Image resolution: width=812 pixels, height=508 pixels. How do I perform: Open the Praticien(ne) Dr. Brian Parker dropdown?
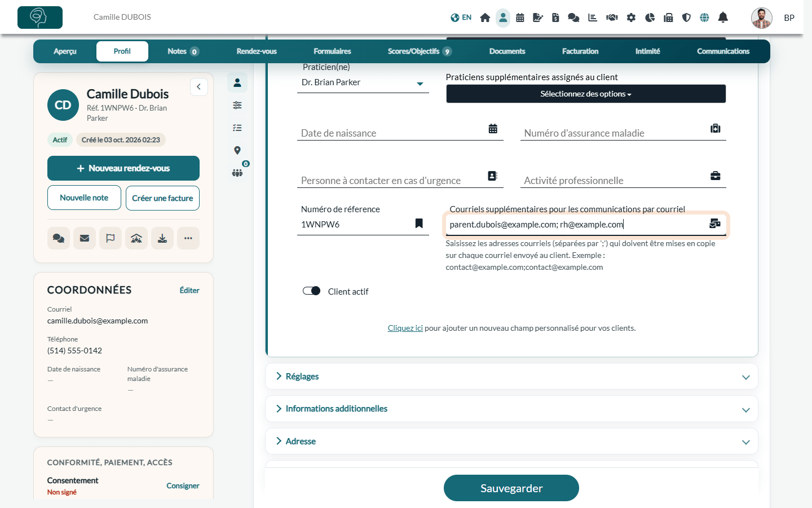363,82
